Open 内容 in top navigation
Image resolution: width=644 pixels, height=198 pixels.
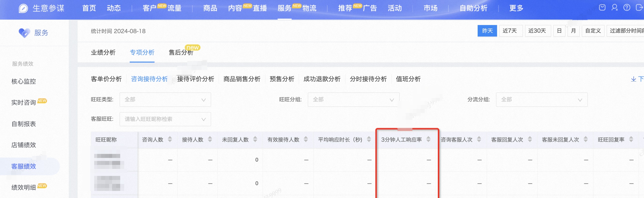(x=235, y=8)
